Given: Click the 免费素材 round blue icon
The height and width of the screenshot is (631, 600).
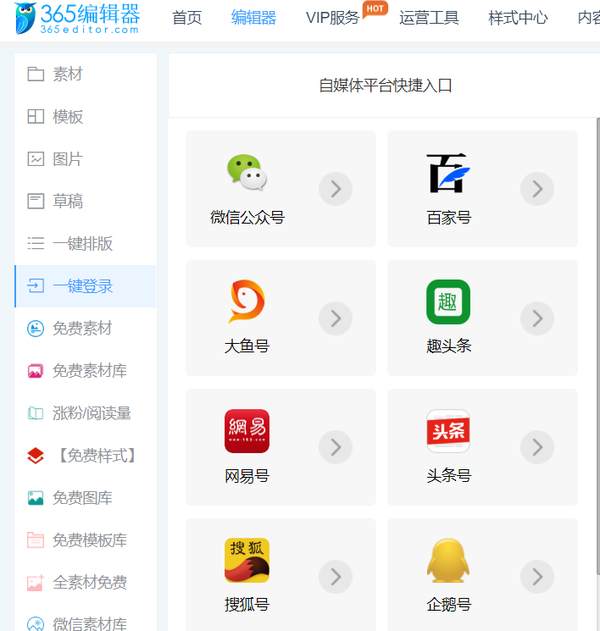Looking at the screenshot, I should coord(35,328).
